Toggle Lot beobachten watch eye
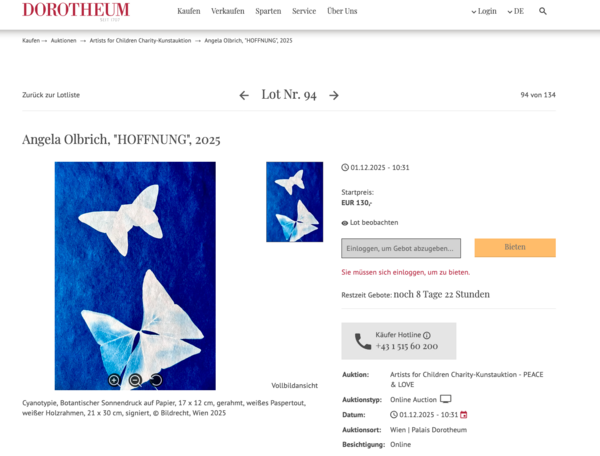The width and height of the screenshot is (600, 456). [344, 223]
